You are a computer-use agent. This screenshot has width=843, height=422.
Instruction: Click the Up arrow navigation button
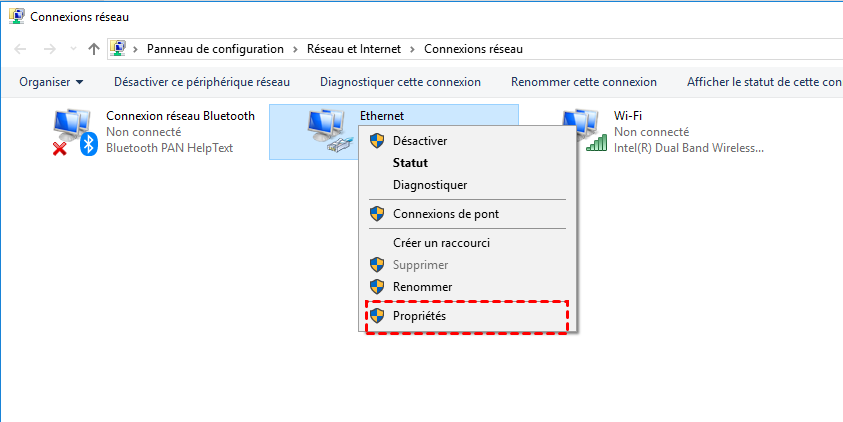pos(93,48)
